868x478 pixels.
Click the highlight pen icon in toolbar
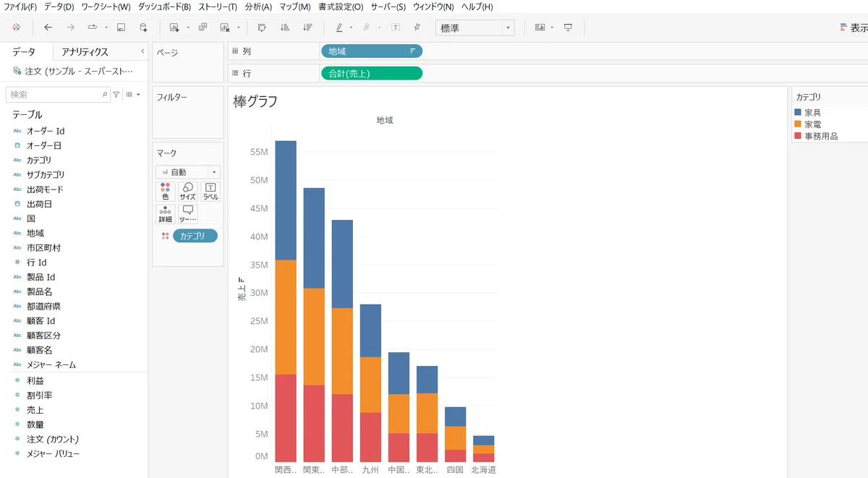339,27
